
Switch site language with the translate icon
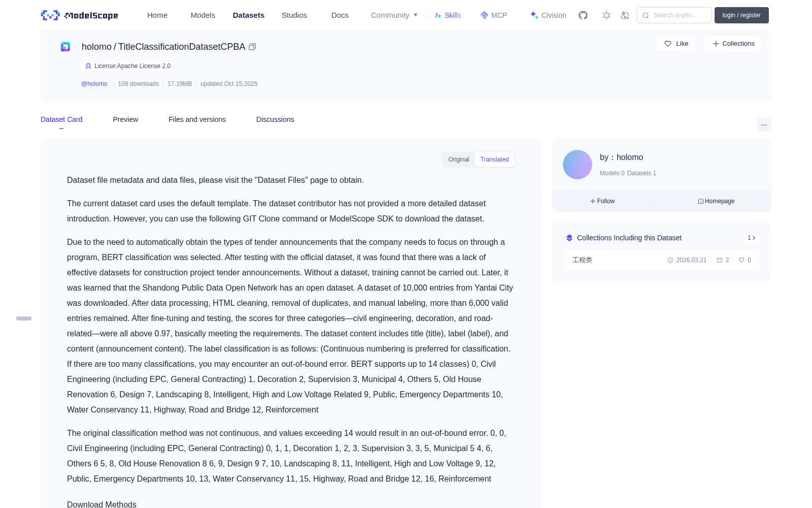point(625,15)
